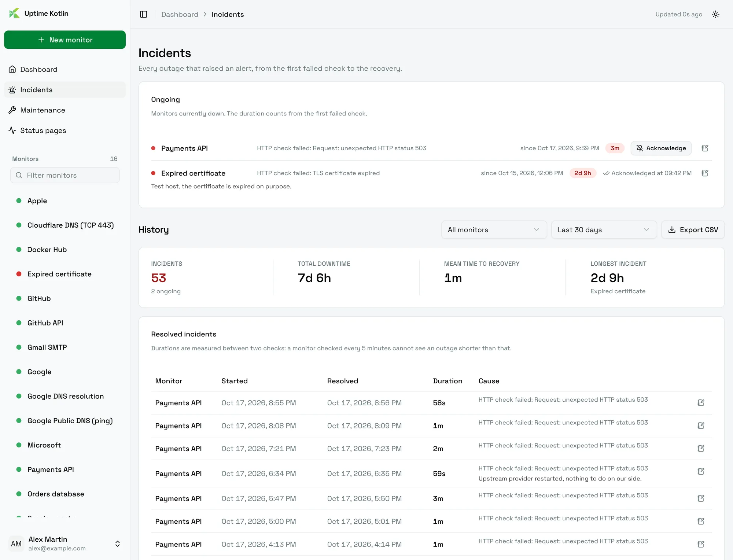Edit note on the 7:21 PM resolved incident
This screenshot has height=560, width=733.
pos(701,449)
